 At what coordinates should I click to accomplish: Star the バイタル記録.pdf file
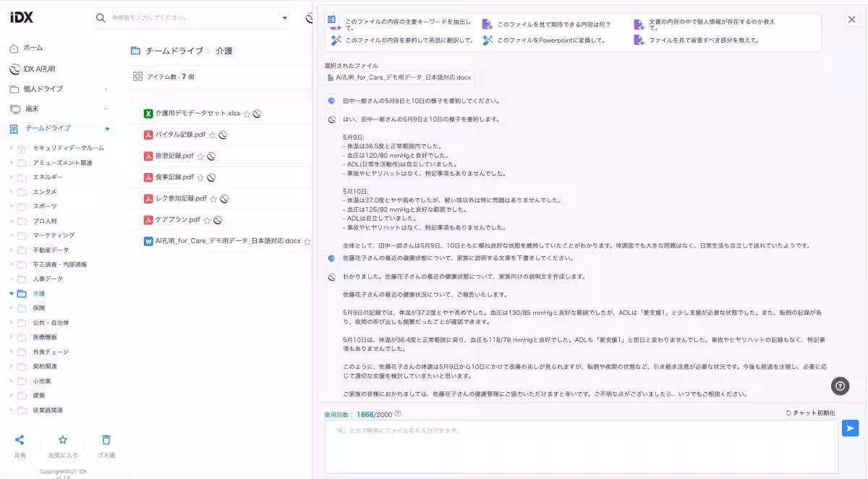213,135
